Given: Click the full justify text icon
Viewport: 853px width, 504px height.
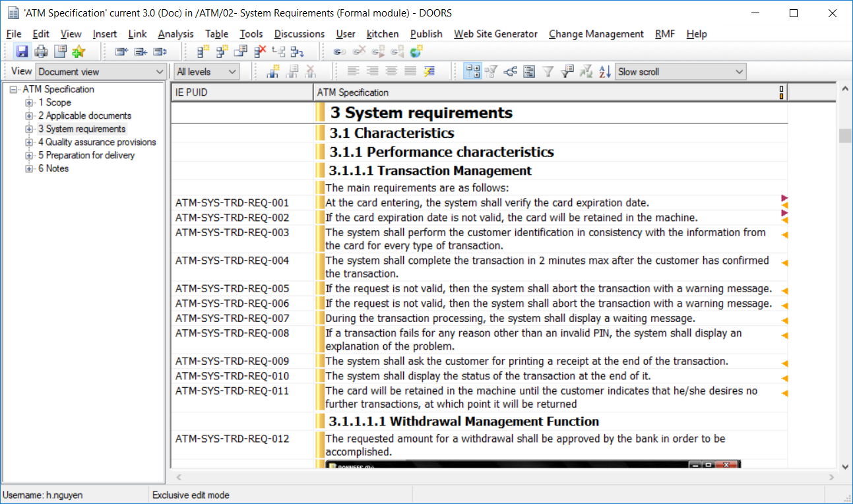Looking at the screenshot, I should coord(410,71).
